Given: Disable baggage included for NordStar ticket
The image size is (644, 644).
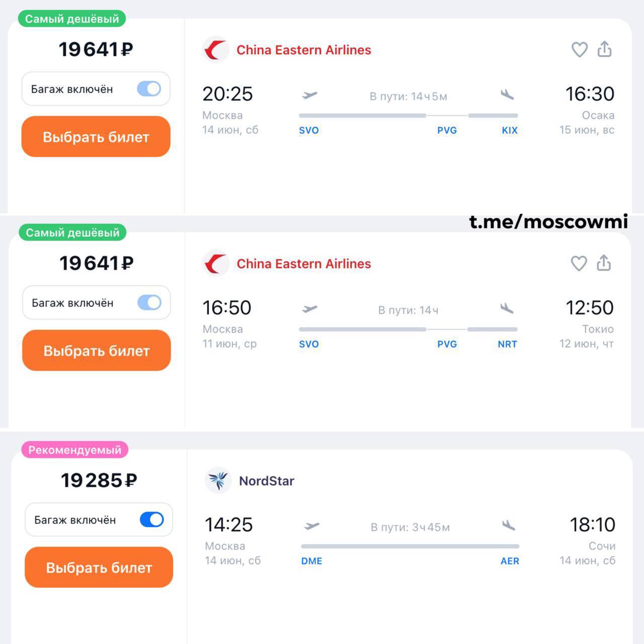Looking at the screenshot, I should [152, 520].
